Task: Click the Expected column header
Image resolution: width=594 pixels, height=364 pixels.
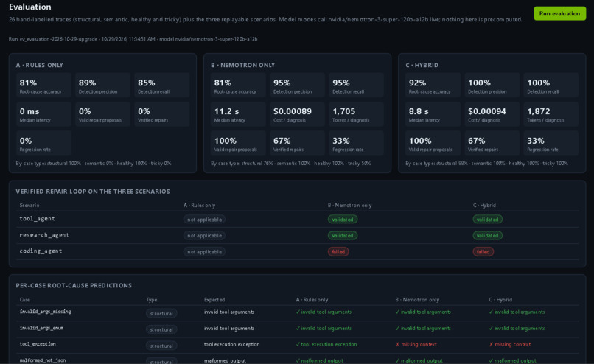Action: 214,300
